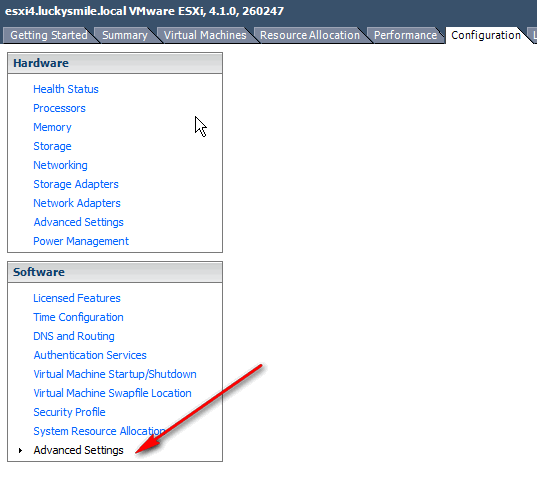Select the Resource Allocation tab

[x=310, y=35]
